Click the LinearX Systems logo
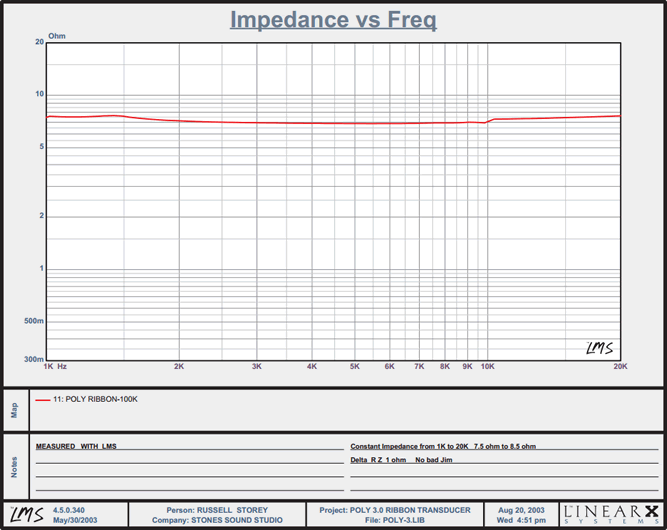The image size is (667, 530). coord(610,514)
